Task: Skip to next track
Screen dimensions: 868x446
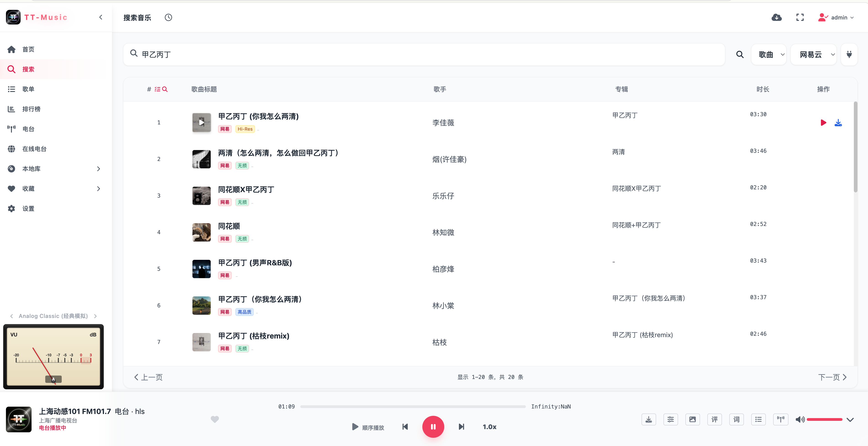Action: tap(461, 427)
